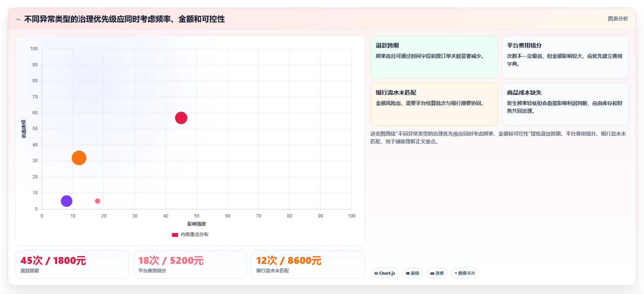Click the red bubble on the chart
This screenshot has height=294, width=644.
[x=181, y=118]
